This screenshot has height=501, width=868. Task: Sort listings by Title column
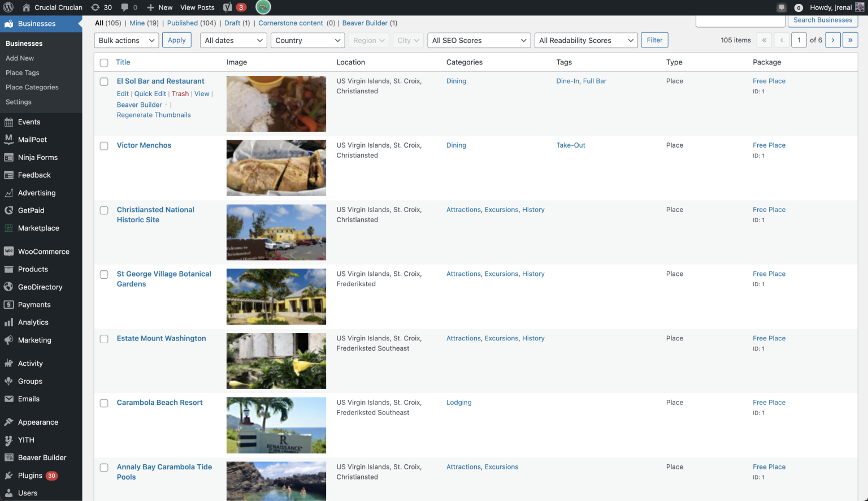[123, 62]
